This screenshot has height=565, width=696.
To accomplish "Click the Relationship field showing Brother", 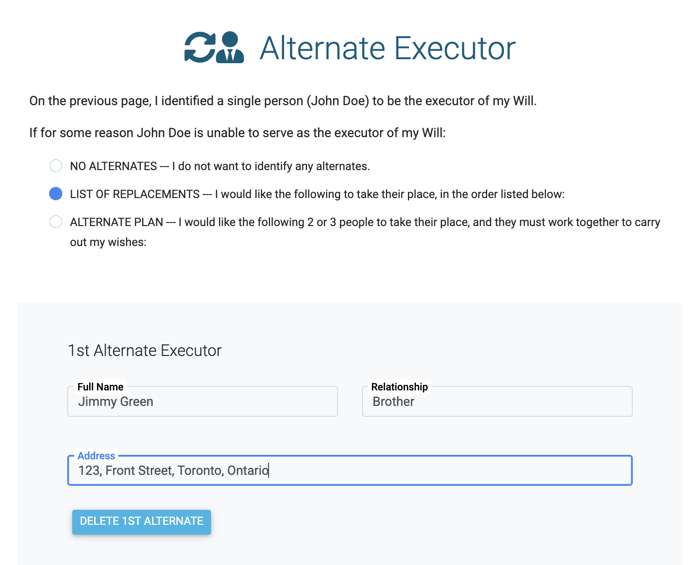I will 497,401.
